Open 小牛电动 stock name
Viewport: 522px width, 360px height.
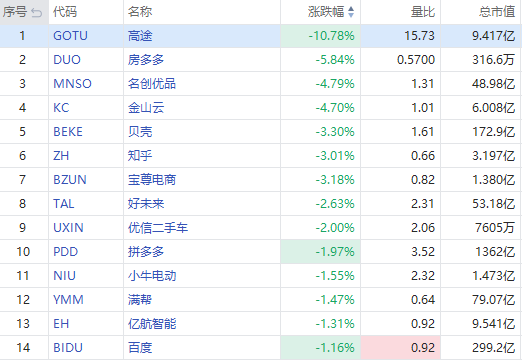point(152,276)
